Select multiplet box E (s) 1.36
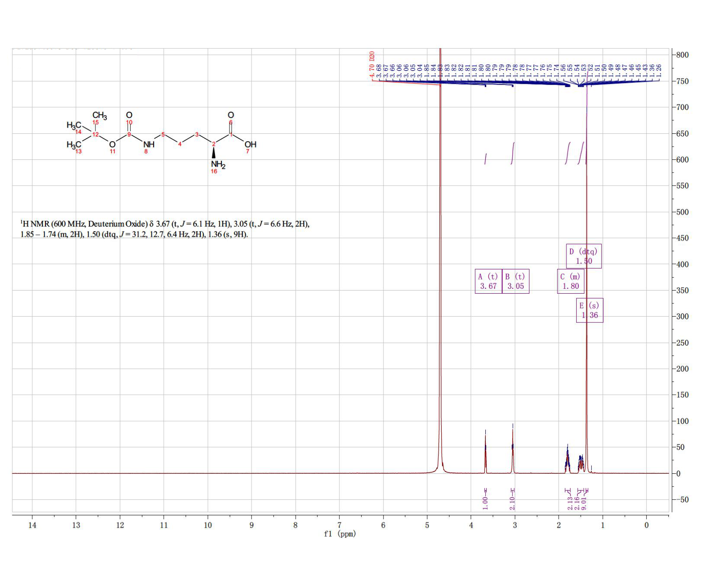Viewport: 728px width, 563px height. click(589, 310)
